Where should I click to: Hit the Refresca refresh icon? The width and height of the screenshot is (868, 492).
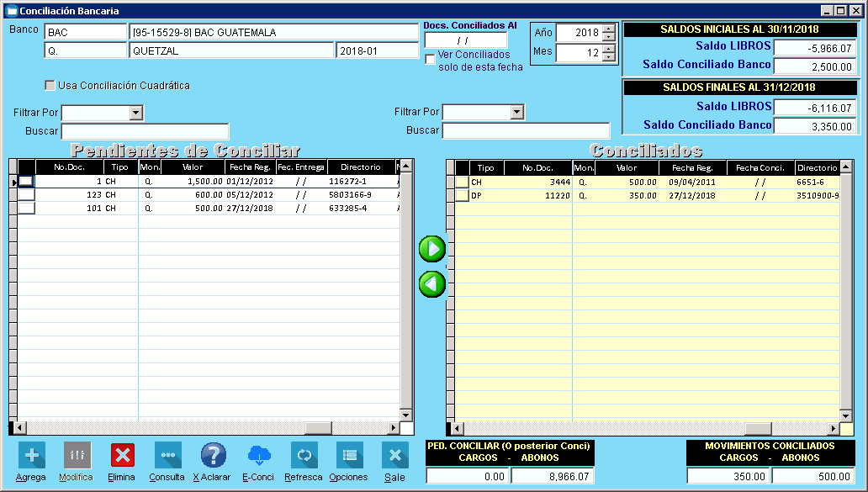[304, 455]
